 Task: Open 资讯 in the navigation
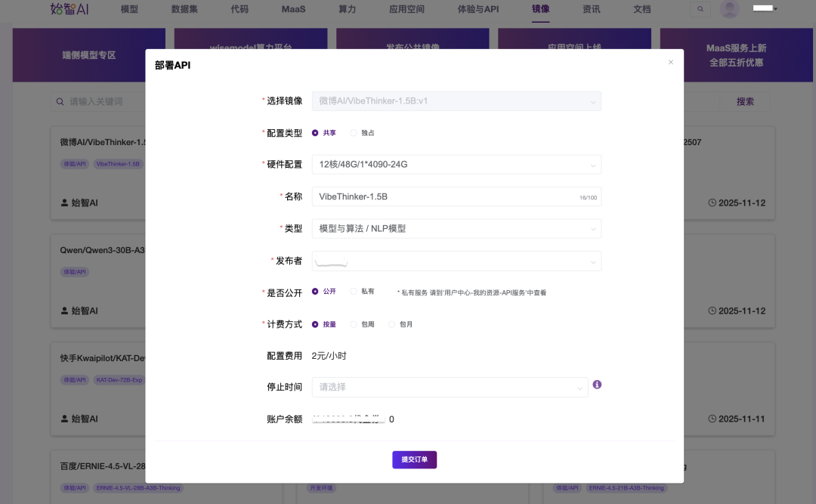(x=591, y=9)
